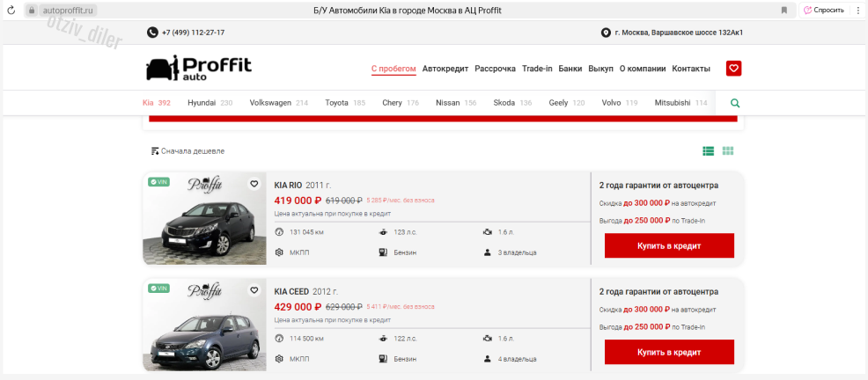Click the KIA RIO price 419 000 ₽
Viewport: 868px width, 380px height.
point(298,201)
